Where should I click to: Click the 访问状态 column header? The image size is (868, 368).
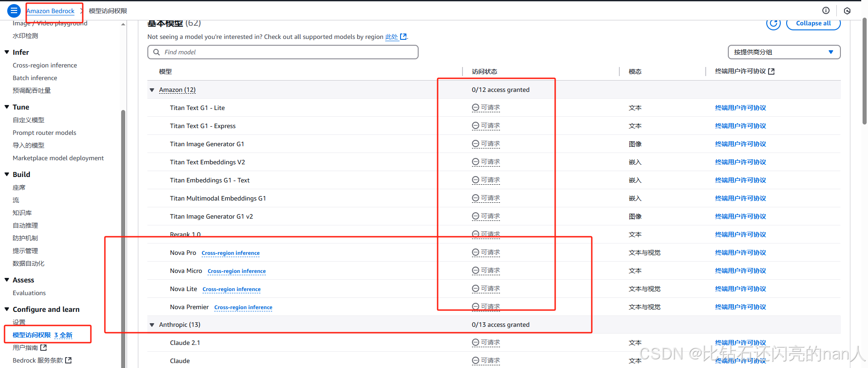(x=485, y=72)
